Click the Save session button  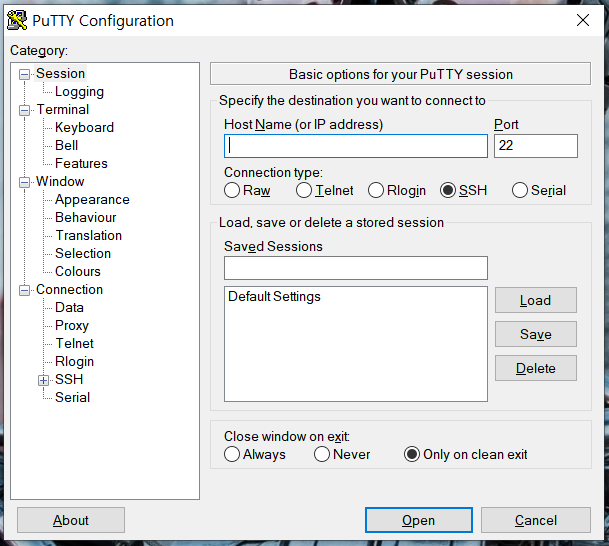[x=536, y=334]
